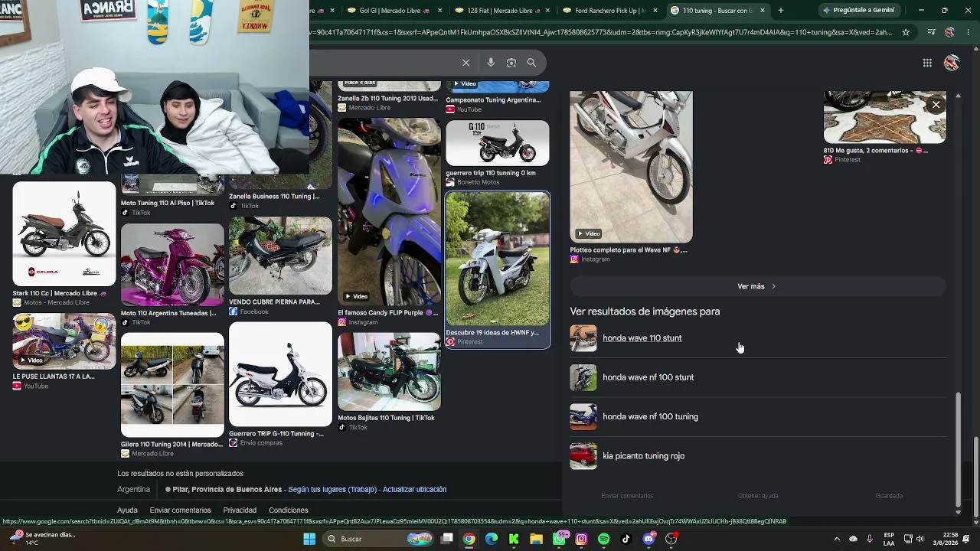Open the Google account avatar menu
Image resolution: width=980 pixels, height=551 pixels.
pos(952,63)
